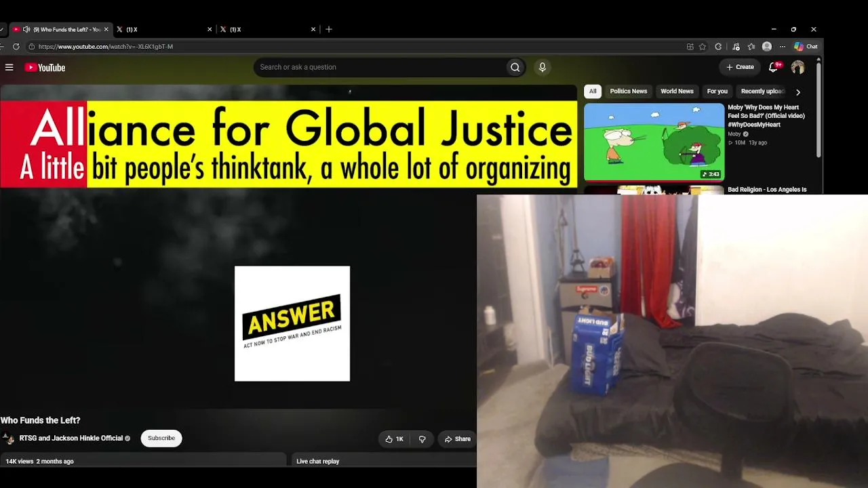This screenshot has width=868, height=488.
Task: Open the Moby channel name link
Action: [x=734, y=134]
